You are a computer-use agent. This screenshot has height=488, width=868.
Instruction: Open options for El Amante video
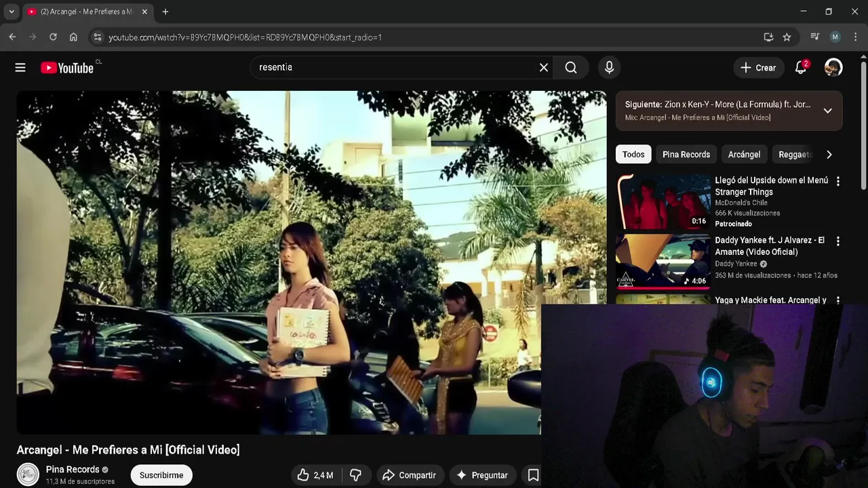coord(838,241)
